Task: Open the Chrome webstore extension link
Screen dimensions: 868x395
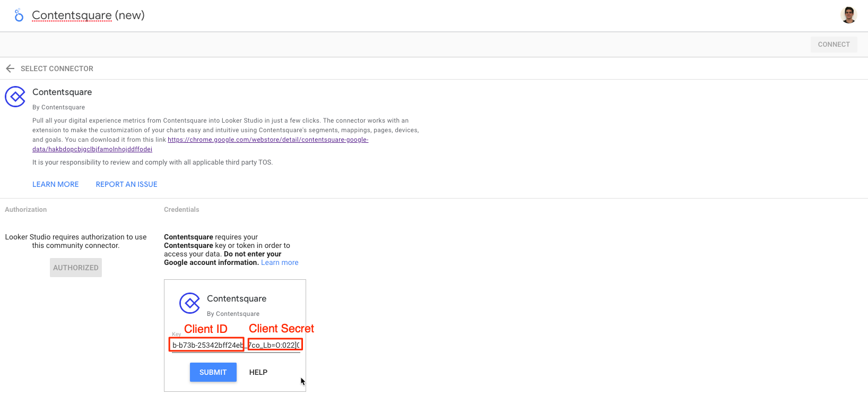Action: pos(201,144)
